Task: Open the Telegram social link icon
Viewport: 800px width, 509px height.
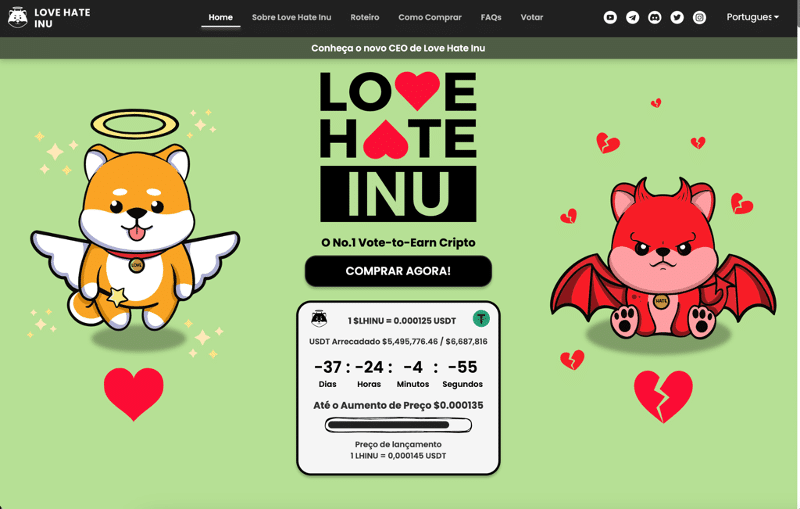Action: point(632,17)
